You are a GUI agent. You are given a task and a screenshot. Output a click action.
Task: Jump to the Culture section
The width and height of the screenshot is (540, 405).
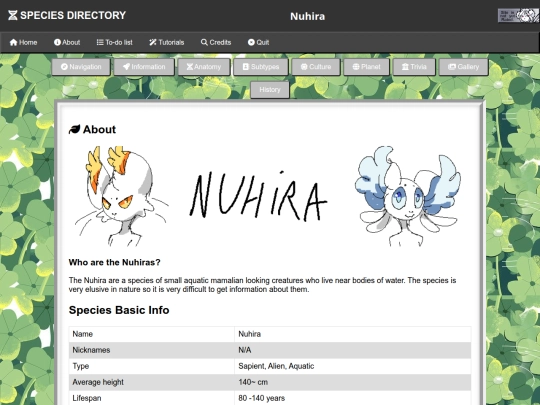coord(316,67)
